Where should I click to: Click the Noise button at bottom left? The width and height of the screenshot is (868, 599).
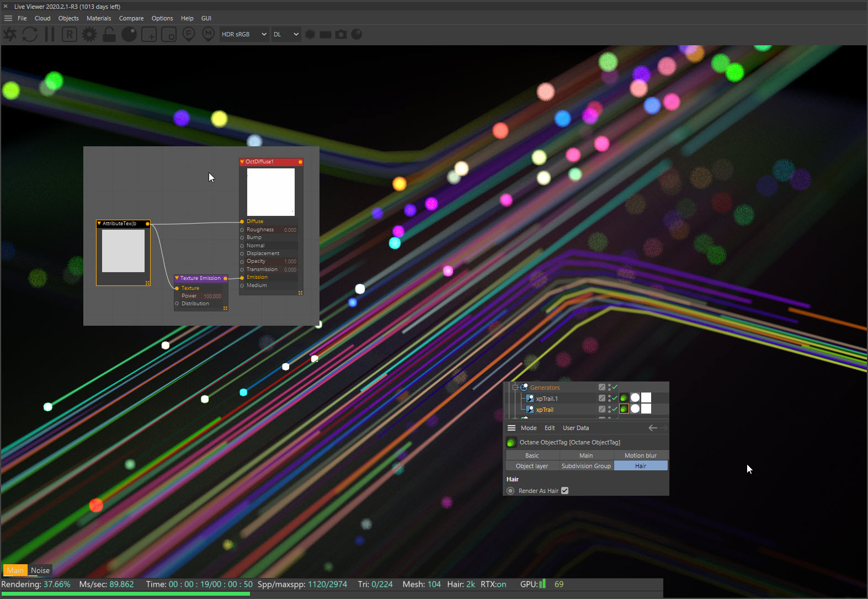[x=40, y=570]
